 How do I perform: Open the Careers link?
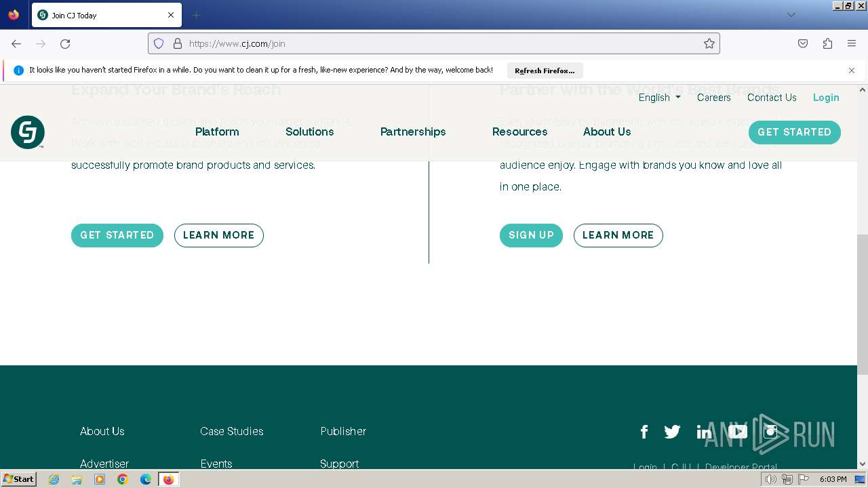714,98
